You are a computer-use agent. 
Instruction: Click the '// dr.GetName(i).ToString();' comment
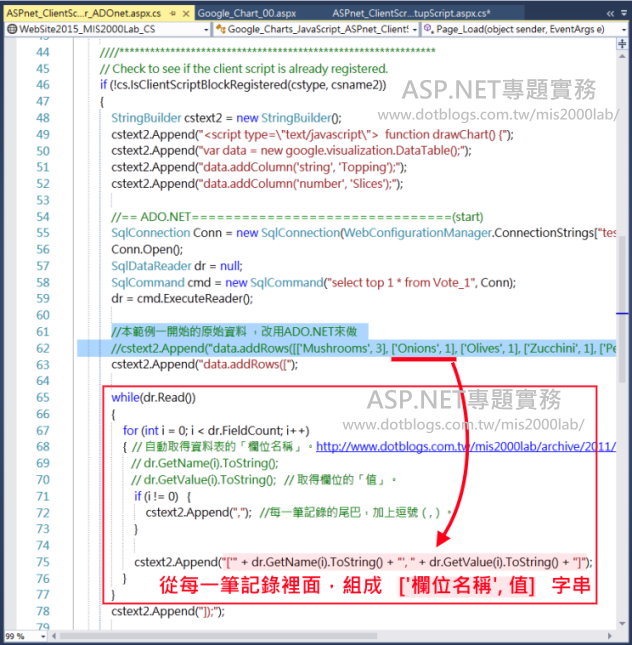(x=204, y=464)
